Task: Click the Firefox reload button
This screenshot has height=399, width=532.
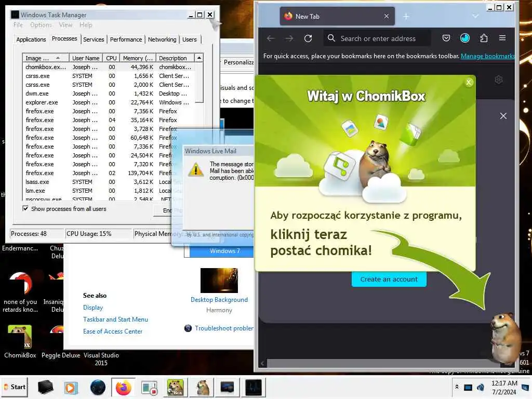Action: click(308, 38)
